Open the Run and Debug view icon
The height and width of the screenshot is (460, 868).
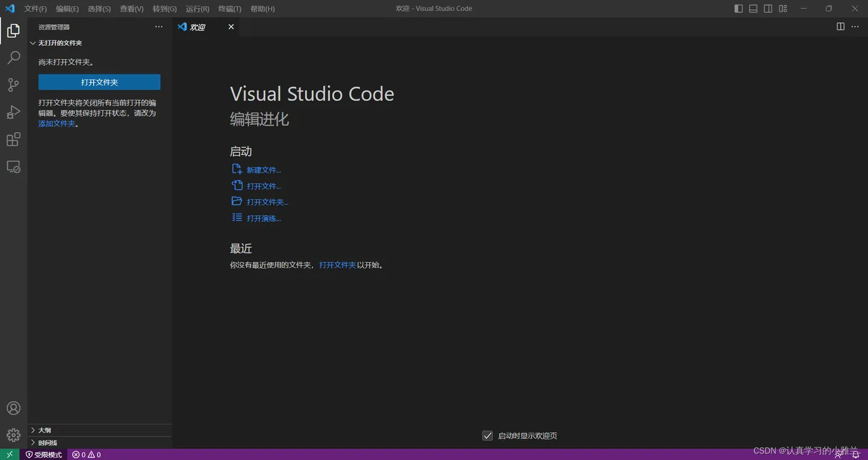[x=13, y=112]
